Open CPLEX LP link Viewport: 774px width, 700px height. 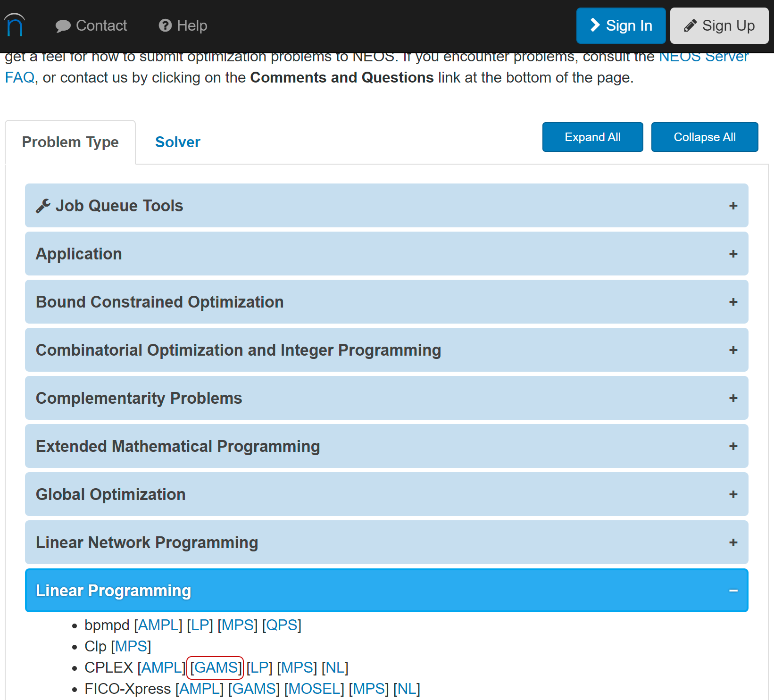tap(259, 667)
